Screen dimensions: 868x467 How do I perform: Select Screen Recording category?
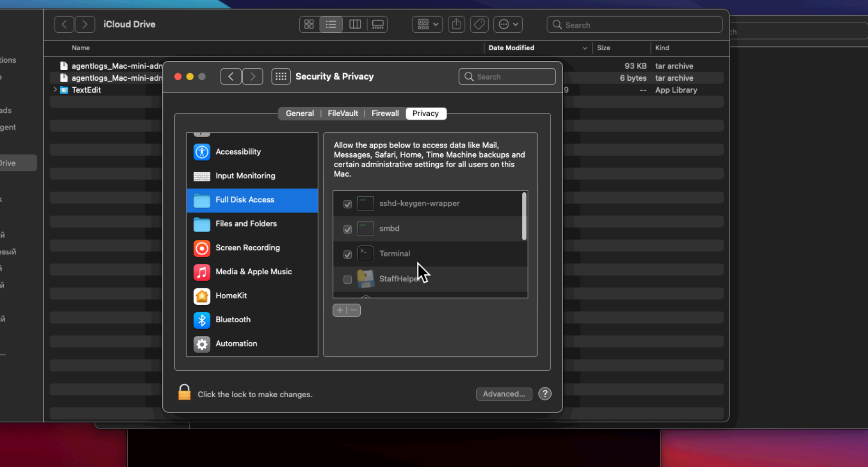(252, 248)
